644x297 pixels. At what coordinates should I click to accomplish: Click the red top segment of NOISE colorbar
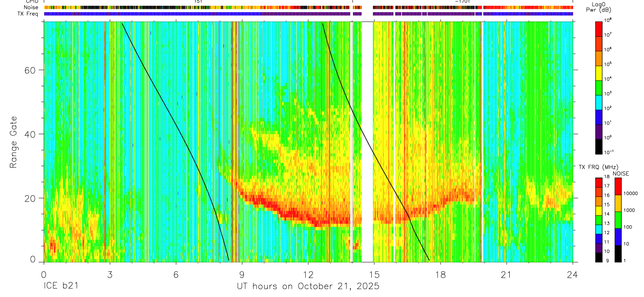click(619, 187)
